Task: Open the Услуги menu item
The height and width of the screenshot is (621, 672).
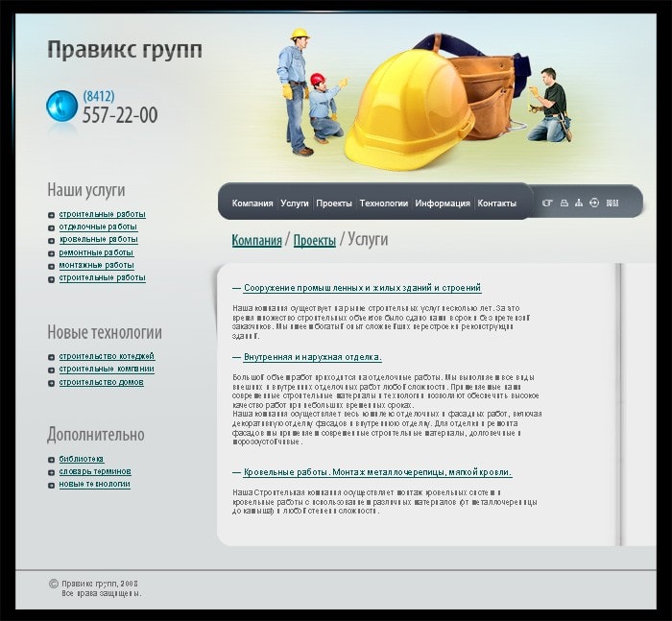Action: 295,203
